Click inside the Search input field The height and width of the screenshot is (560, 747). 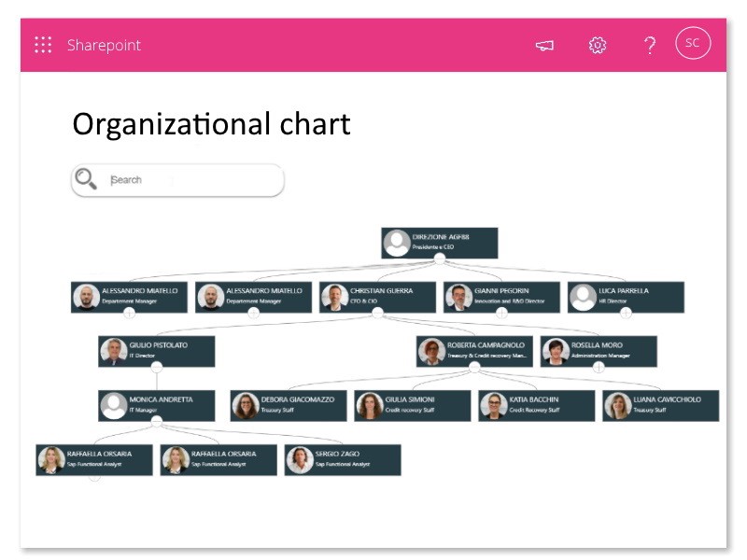point(177,179)
